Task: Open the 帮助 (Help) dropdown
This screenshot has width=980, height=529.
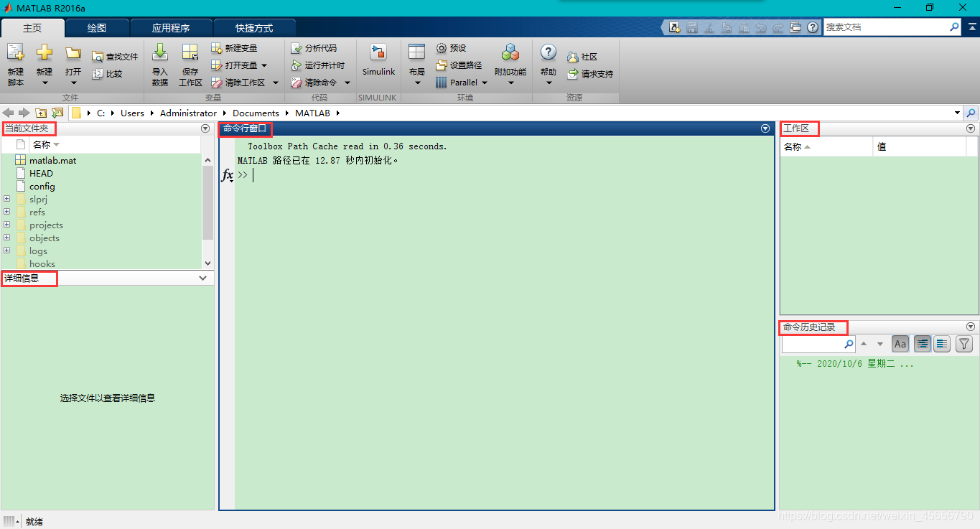Action: pos(549,83)
